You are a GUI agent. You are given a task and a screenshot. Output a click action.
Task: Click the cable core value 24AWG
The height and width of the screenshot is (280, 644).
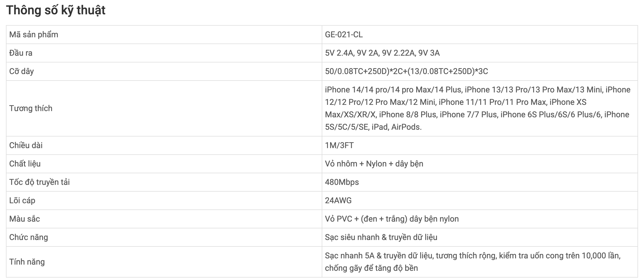point(338,201)
